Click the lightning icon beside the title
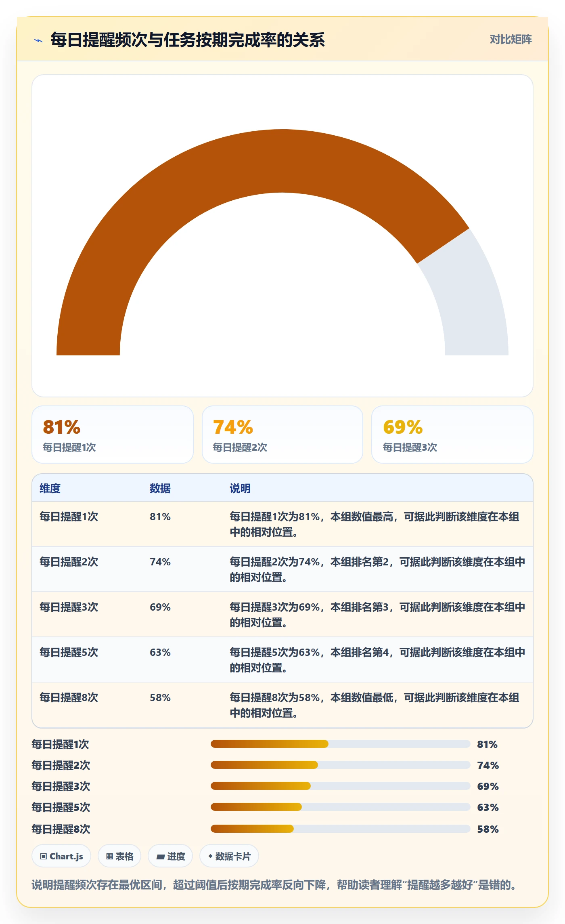 tap(38, 40)
